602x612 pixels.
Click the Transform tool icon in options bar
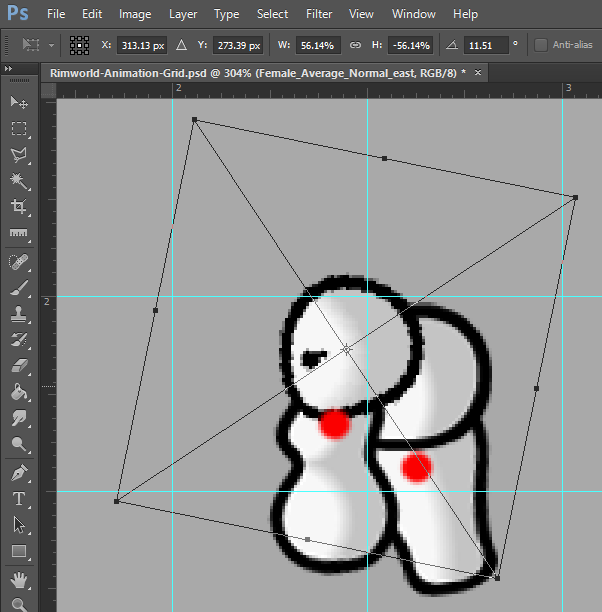point(30,44)
